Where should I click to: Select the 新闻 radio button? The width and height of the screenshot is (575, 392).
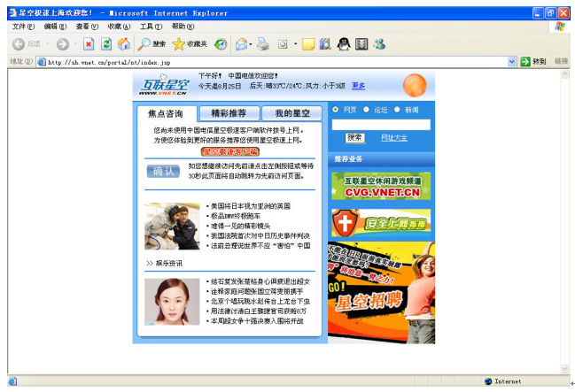pos(397,109)
